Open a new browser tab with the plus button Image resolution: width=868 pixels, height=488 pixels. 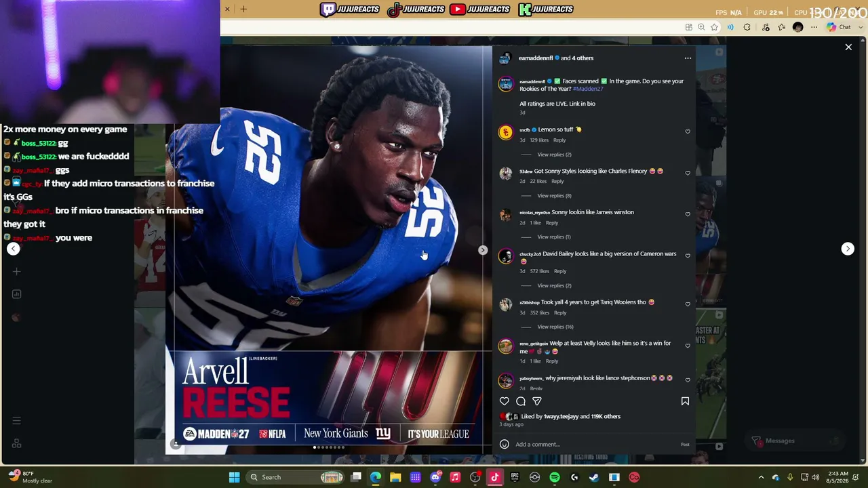[243, 9]
